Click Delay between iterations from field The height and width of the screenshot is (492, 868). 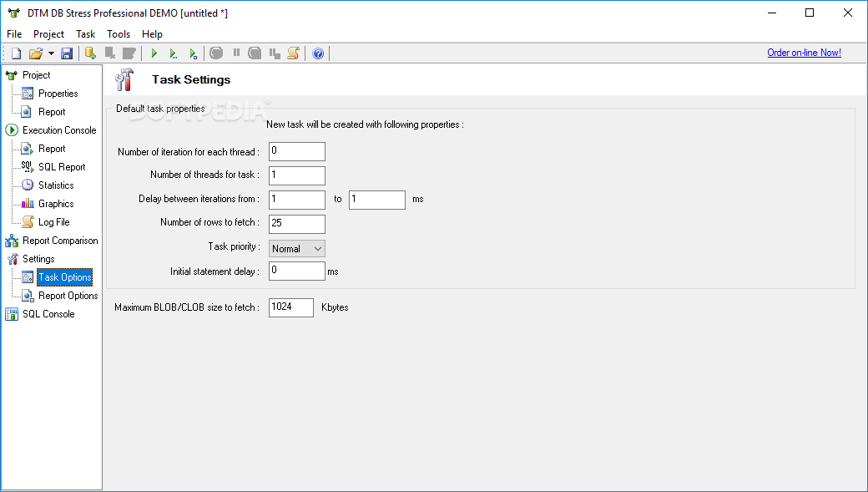tap(297, 200)
